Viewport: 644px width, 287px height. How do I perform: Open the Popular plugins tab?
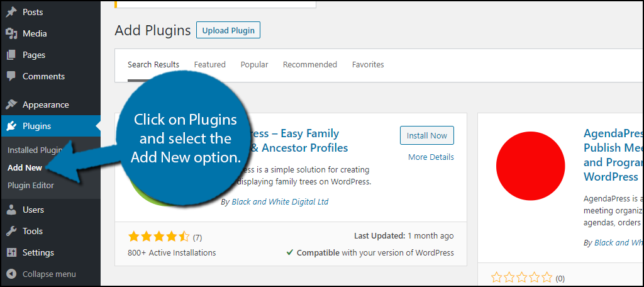254,64
